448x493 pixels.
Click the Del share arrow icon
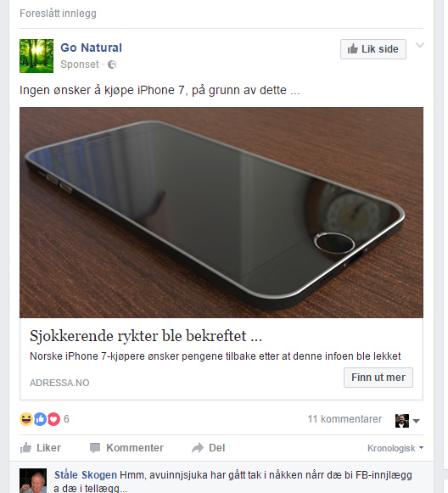pos(198,448)
